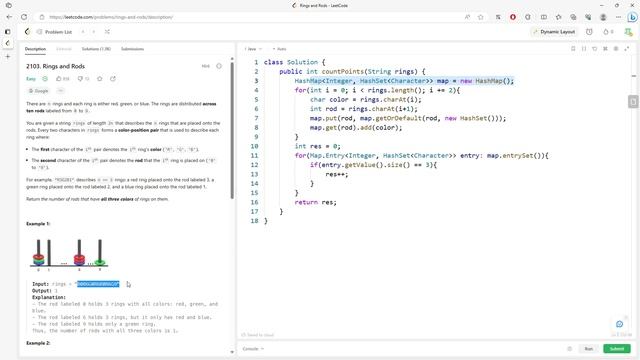Click the description panel scrollbar
Viewport: 640px width, 360px height.
(x=232, y=130)
